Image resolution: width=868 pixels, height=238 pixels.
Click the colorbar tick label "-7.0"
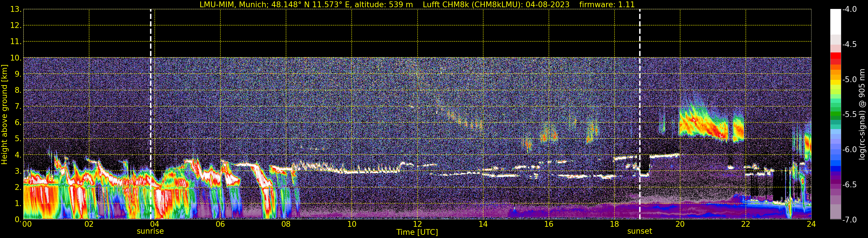pos(849,220)
